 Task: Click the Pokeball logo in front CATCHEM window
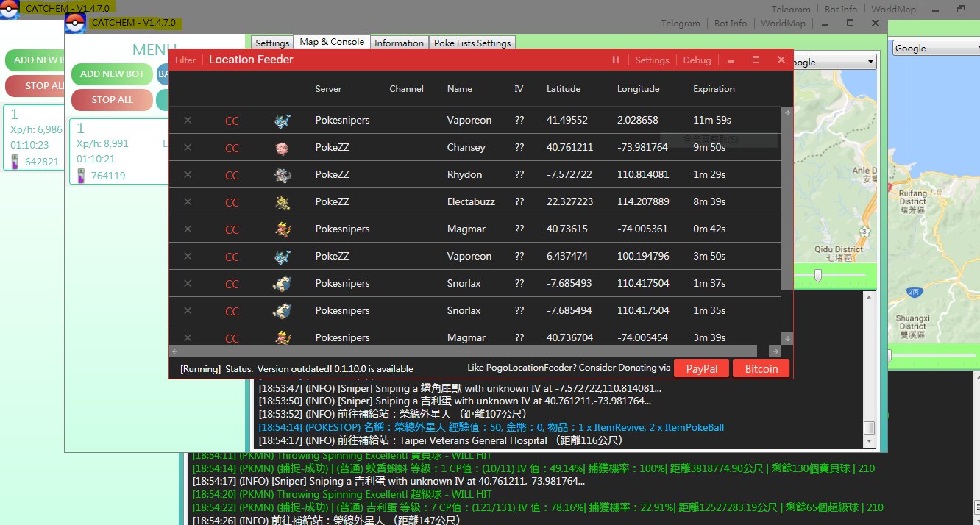coord(75,24)
